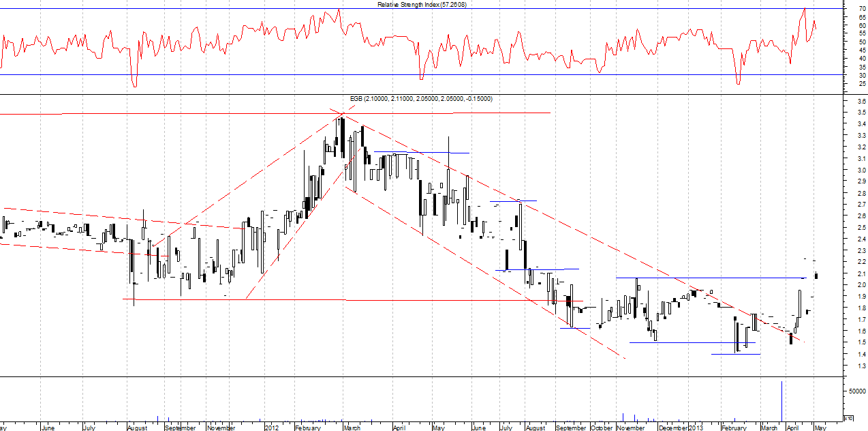
Task: Select the 50 RSI axis label
Action: click(863, 42)
